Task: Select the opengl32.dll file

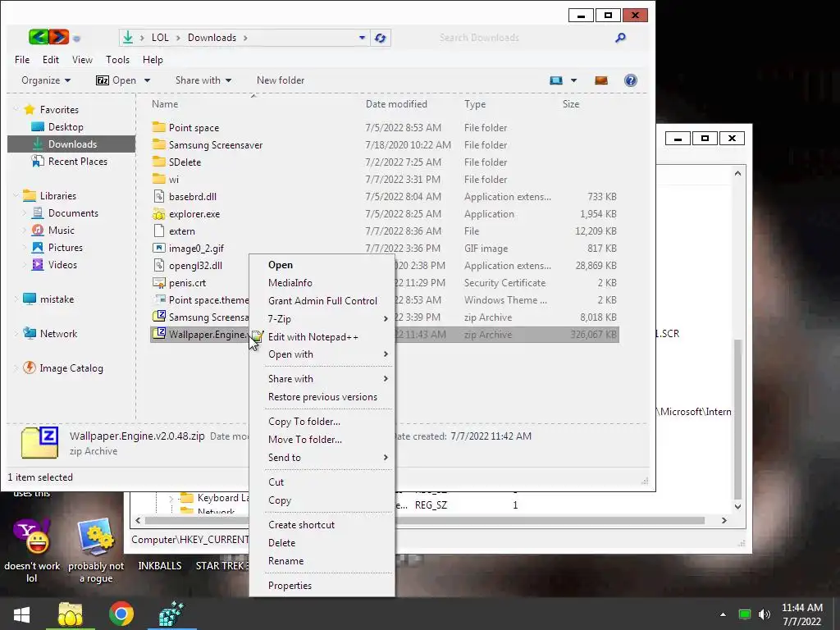Action: pyautogui.click(x=195, y=266)
